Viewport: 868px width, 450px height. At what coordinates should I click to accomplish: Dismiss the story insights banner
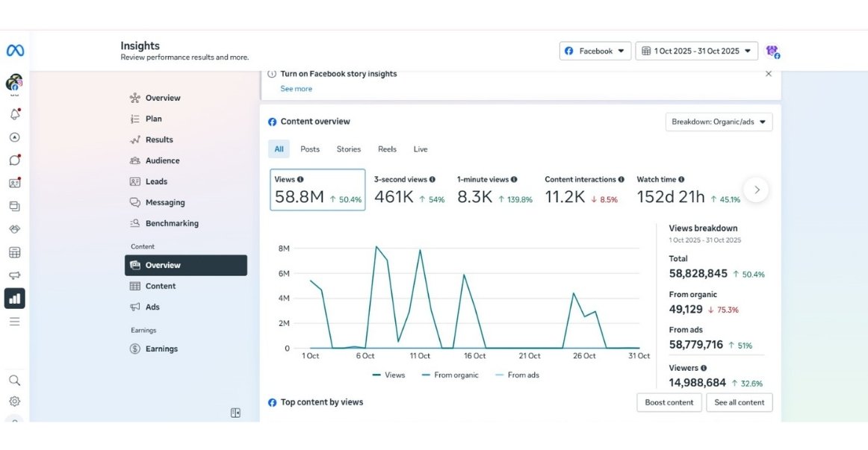[769, 74]
